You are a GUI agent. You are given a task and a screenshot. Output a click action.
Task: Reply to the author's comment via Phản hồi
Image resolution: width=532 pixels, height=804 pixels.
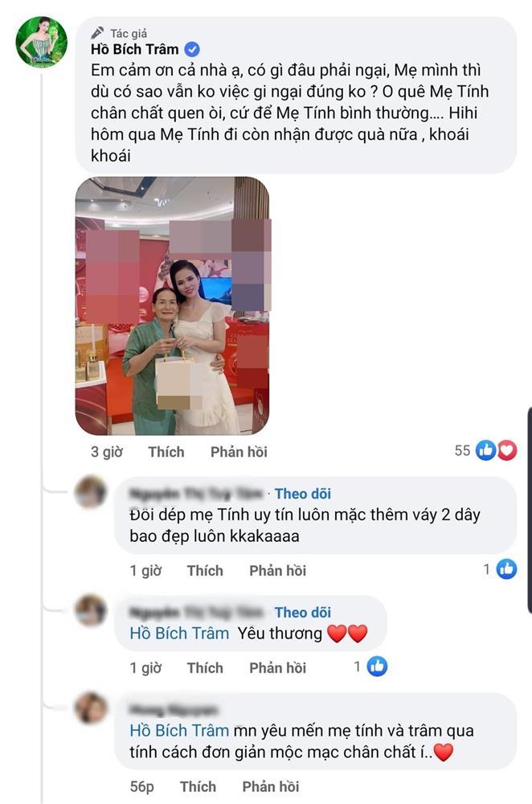(x=239, y=452)
